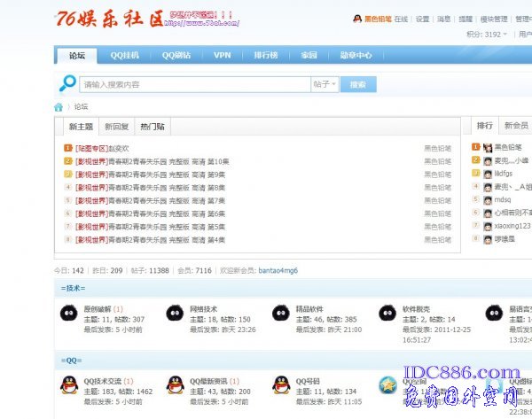The width and height of the screenshot is (532, 419).
Task: Open the 帖子 search type dropdown
Action: click(x=325, y=84)
